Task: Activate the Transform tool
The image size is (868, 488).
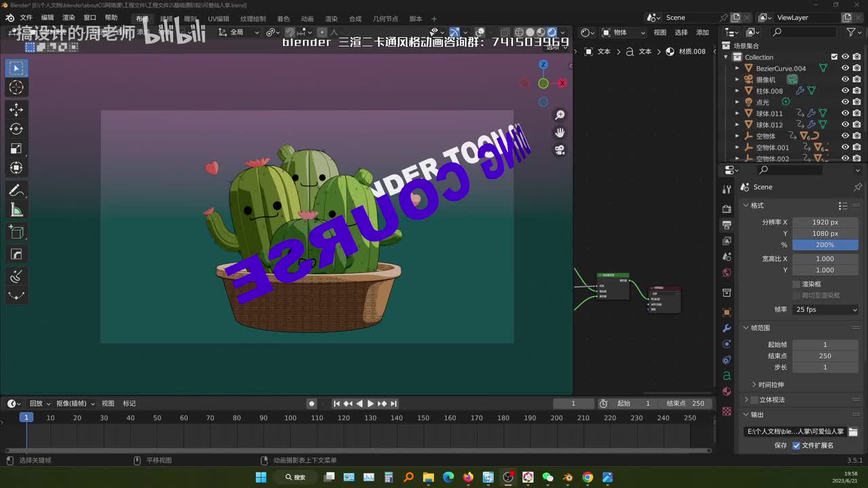Action: click(16, 167)
